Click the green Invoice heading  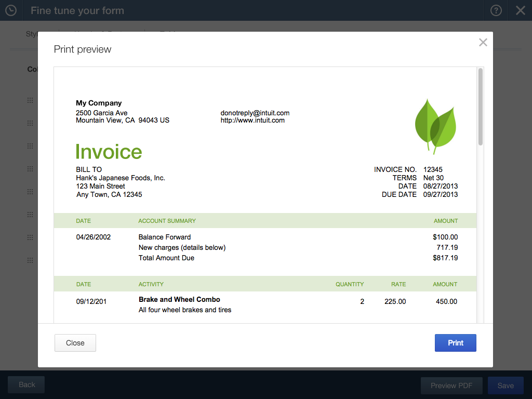coord(109,152)
